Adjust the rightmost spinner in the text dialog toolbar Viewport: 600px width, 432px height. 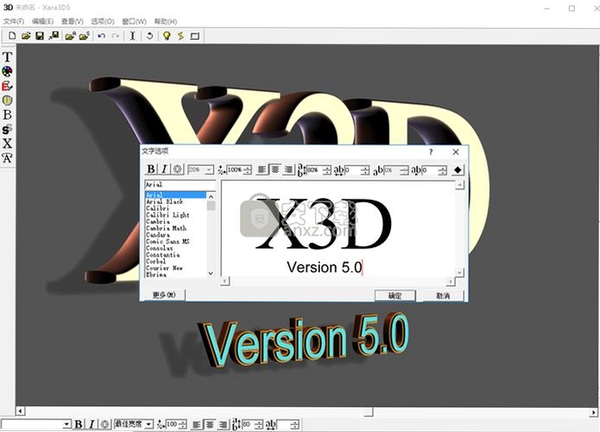[x=443, y=170]
